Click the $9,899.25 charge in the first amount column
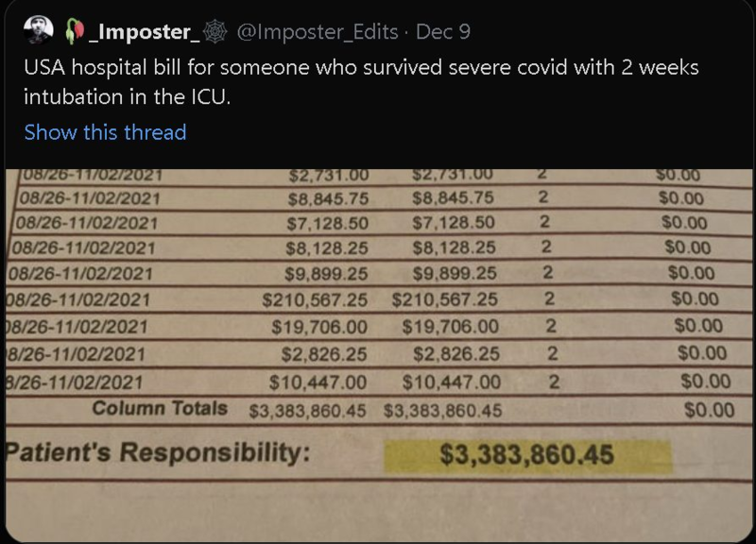The height and width of the screenshot is (544, 756). pyautogui.click(x=323, y=274)
